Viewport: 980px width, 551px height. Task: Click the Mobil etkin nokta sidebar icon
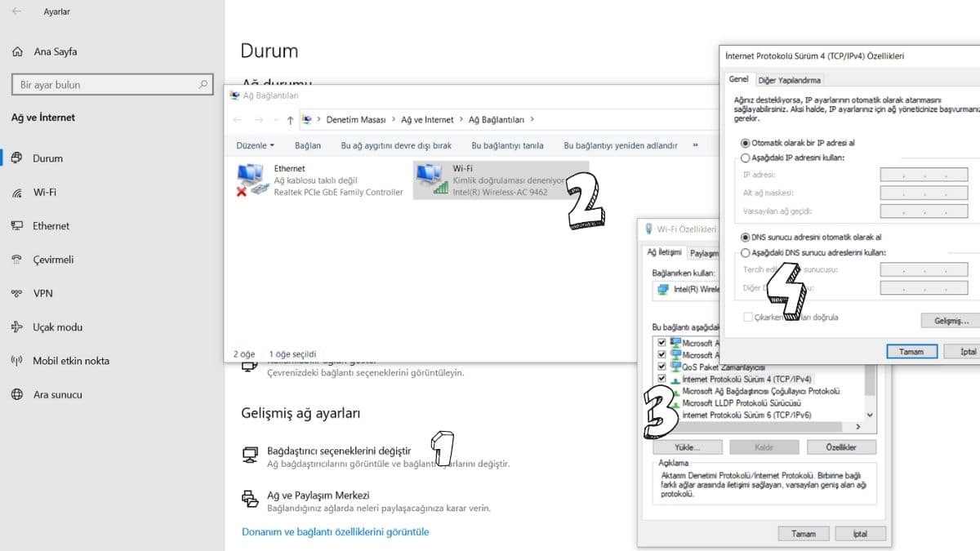coord(17,361)
